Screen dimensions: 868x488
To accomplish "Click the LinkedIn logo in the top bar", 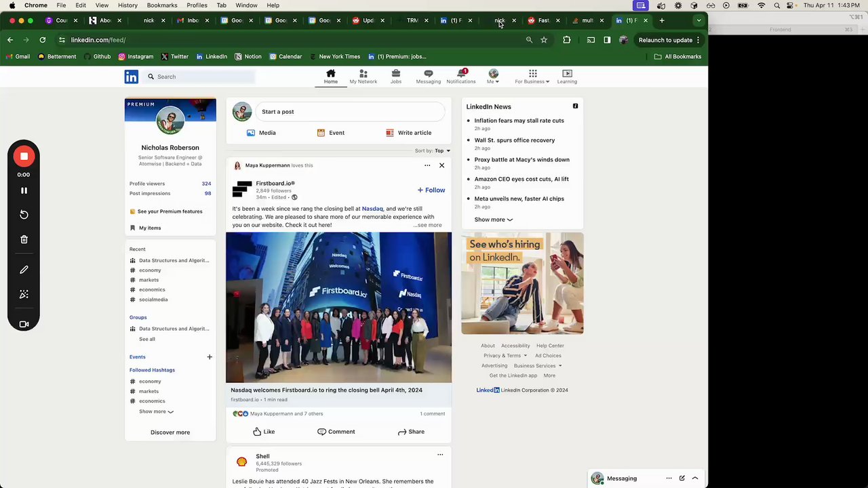I will point(132,77).
